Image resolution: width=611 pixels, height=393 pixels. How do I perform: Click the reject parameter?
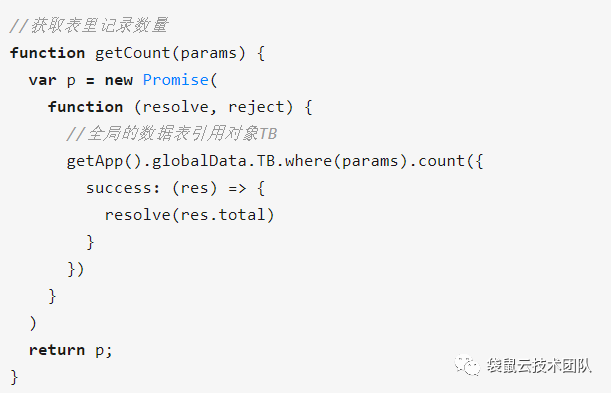coord(256,107)
